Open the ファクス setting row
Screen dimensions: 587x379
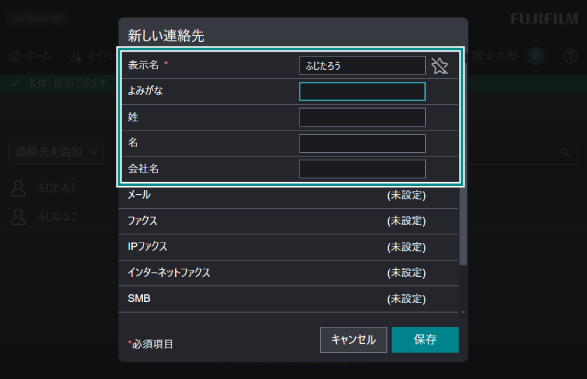(288, 221)
